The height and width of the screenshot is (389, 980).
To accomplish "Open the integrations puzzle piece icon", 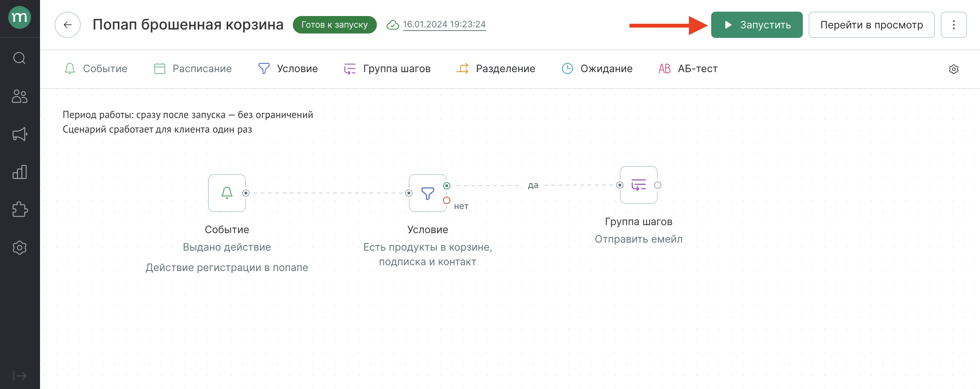I will click(19, 209).
